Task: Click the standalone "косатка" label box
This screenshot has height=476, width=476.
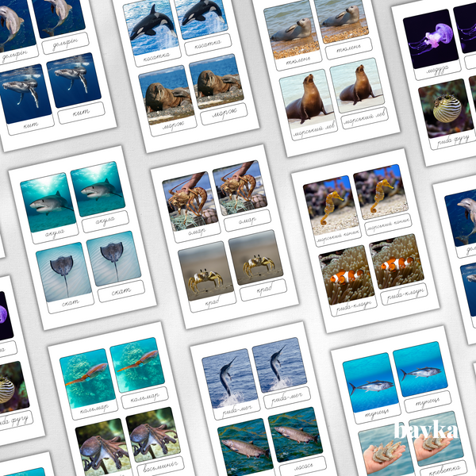Action: click(208, 44)
